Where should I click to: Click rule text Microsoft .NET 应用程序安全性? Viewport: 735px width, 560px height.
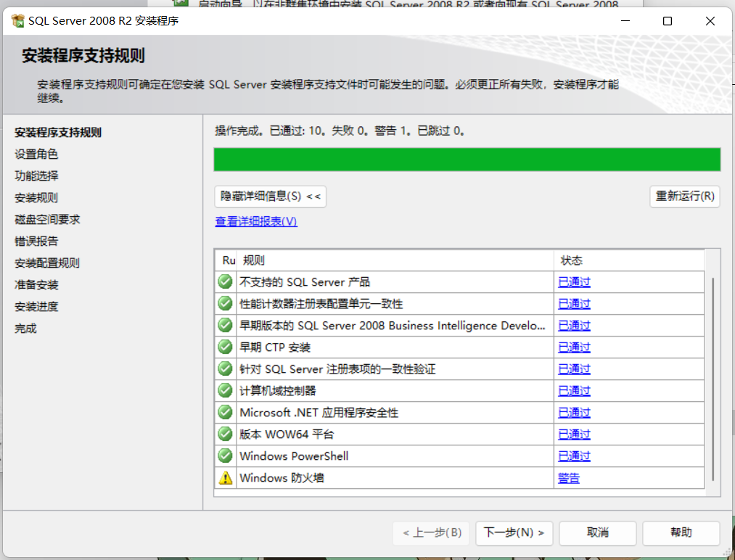pyautogui.click(x=319, y=413)
